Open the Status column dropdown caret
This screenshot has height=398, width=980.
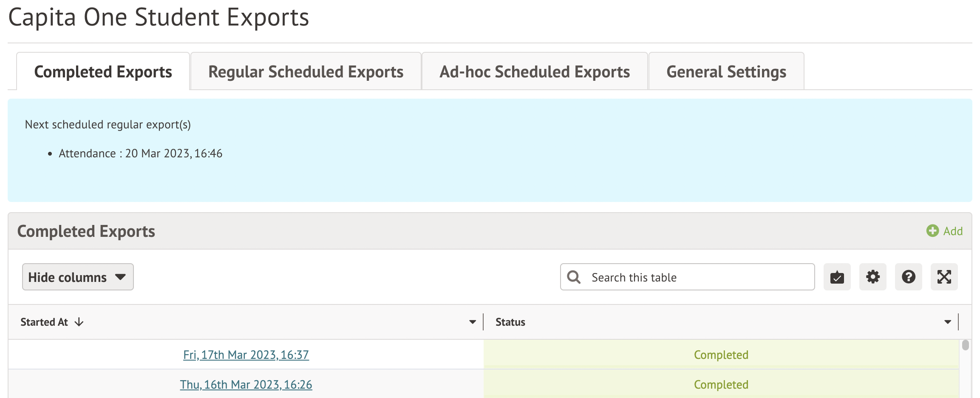947,322
